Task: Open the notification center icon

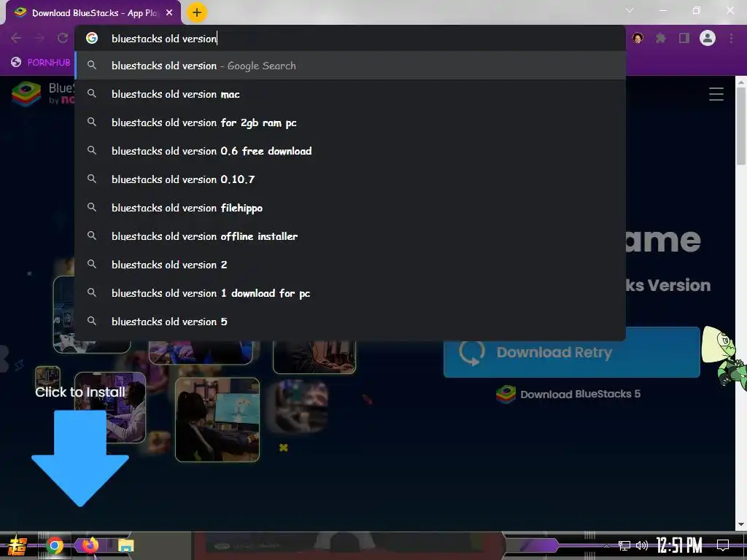Action: 723,545
